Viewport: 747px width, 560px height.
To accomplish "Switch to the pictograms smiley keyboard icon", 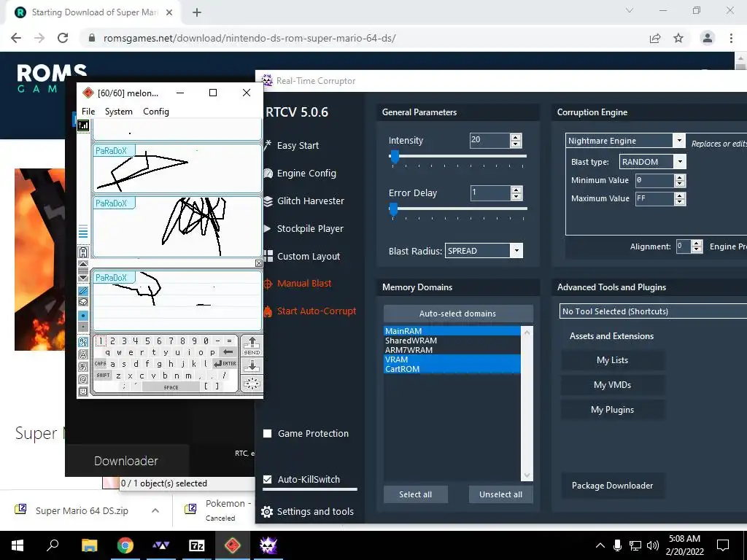I will coord(83,391).
